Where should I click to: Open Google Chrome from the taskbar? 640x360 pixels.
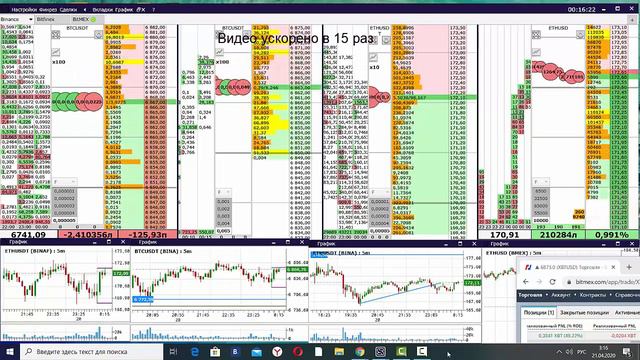click(x=360, y=351)
